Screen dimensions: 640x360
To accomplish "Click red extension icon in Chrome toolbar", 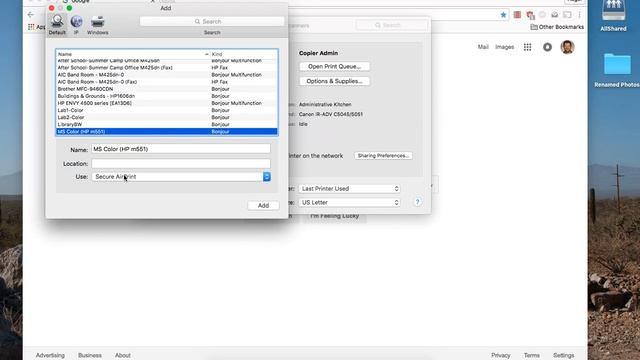I will (517, 15).
